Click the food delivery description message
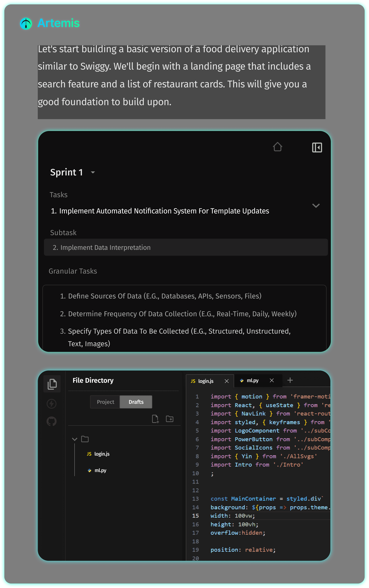 point(181,82)
